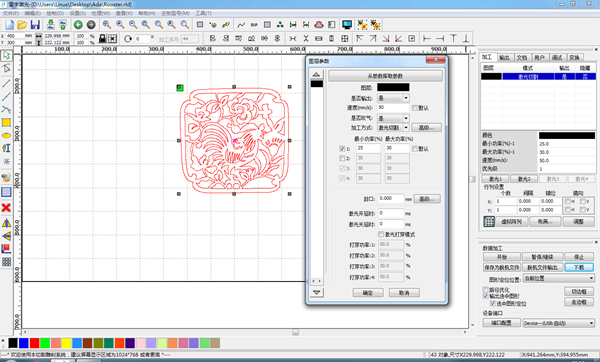Click the virtual array grid icon in the right panel
The image size is (600, 362).
coord(489,221)
